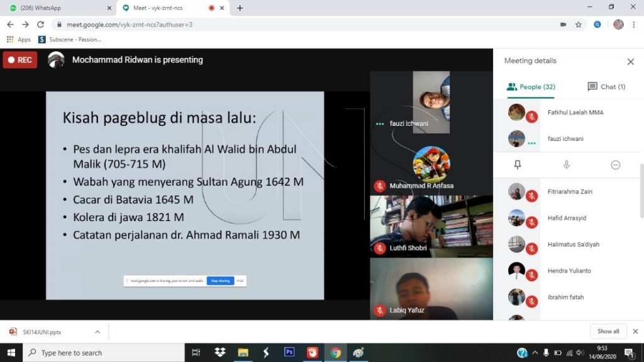Click the Windows search box

coord(104,353)
